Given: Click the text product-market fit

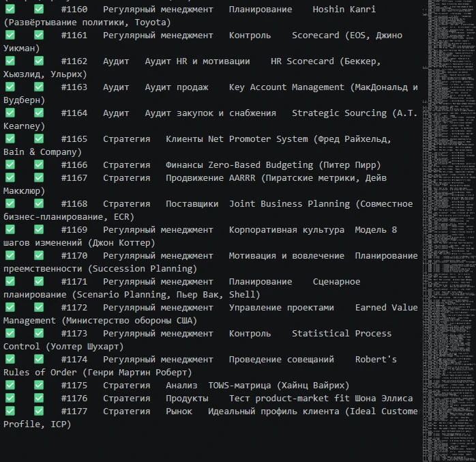Looking at the screenshot, I should [x=302, y=399].
